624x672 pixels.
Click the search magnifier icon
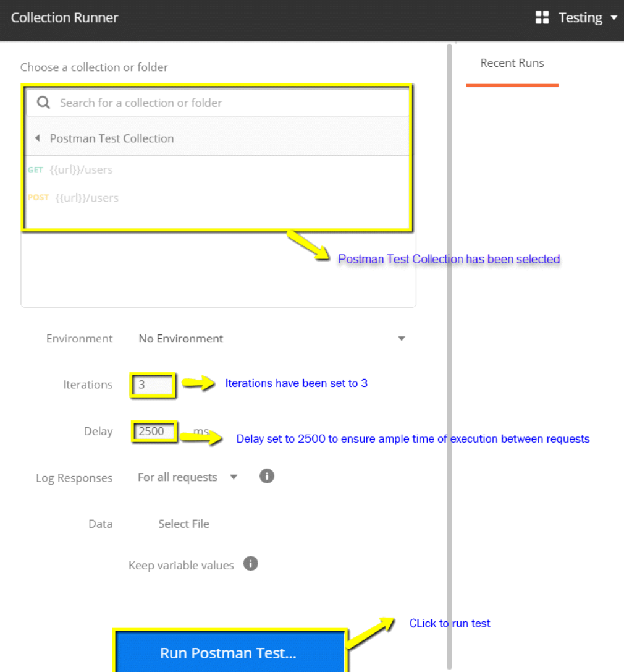[43, 103]
